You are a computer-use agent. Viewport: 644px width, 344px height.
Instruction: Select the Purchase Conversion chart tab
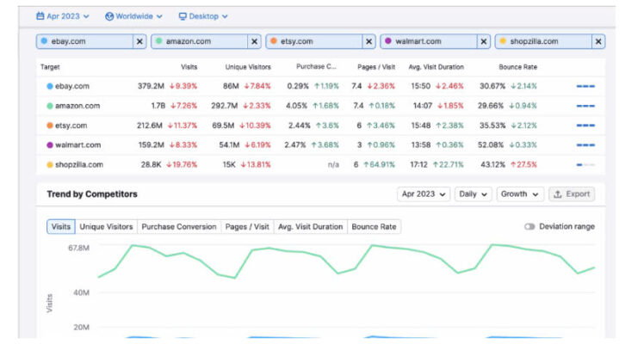point(179,227)
